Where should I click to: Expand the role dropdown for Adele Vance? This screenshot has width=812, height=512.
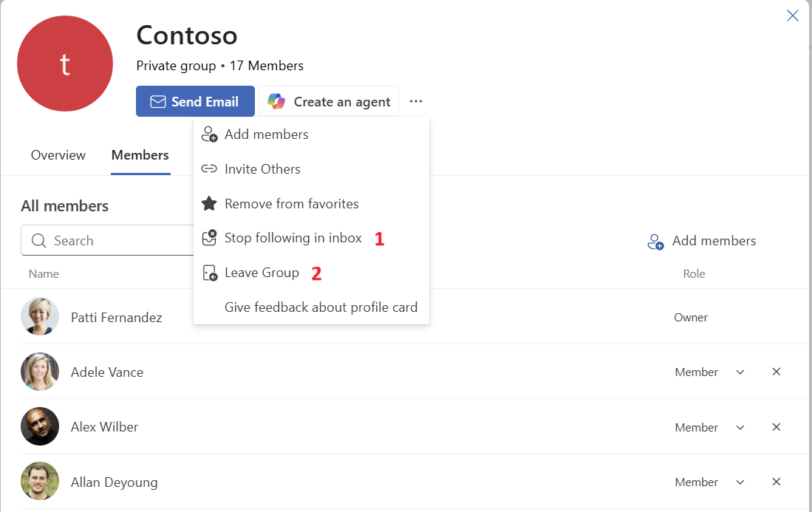tap(740, 372)
